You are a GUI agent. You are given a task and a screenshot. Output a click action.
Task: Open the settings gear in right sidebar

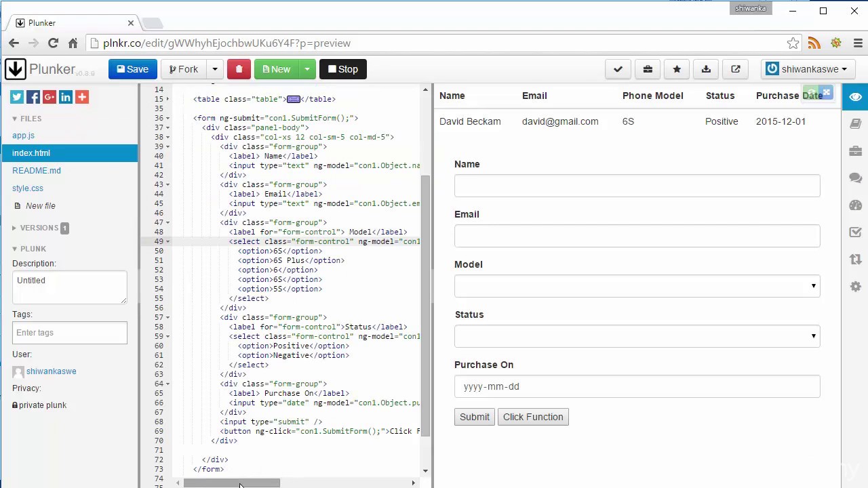coord(855,287)
